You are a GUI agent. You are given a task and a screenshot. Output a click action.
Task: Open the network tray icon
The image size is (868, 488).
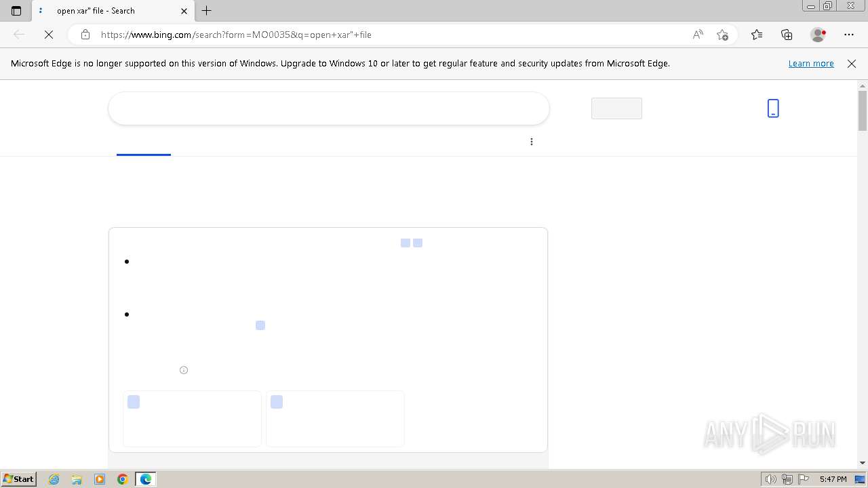(787, 479)
